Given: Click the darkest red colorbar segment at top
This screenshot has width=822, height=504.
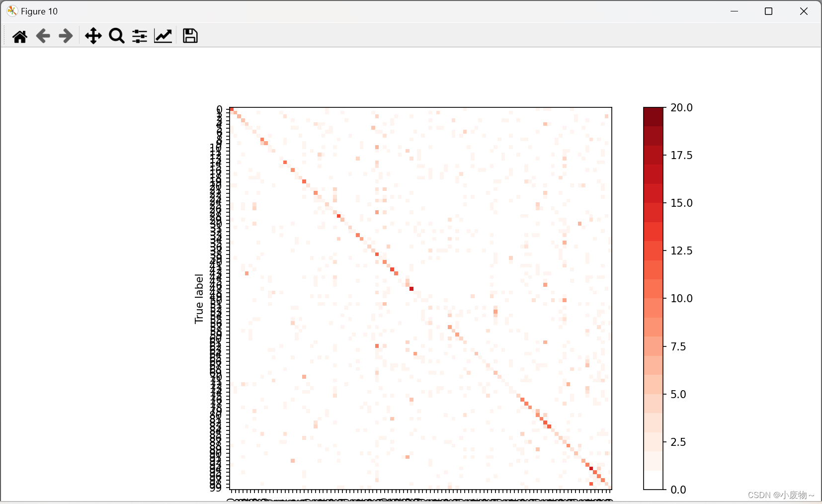Looking at the screenshot, I should (x=654, y=117).
